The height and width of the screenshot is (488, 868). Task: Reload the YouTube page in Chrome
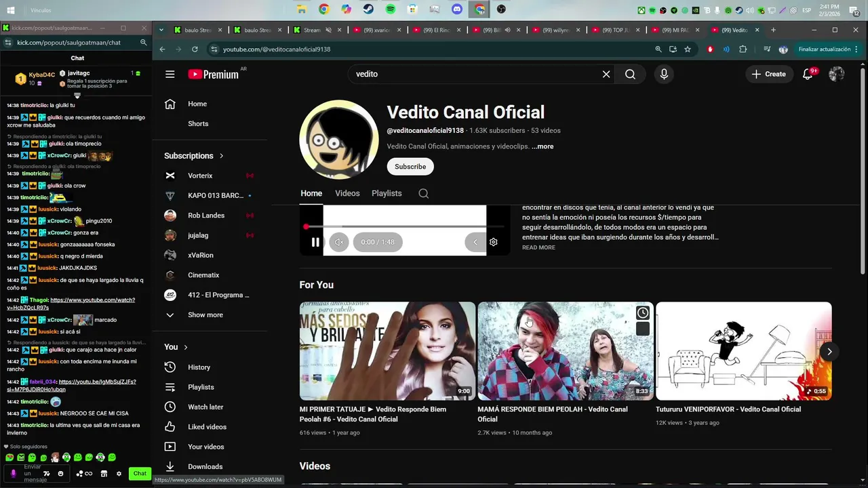195,49
